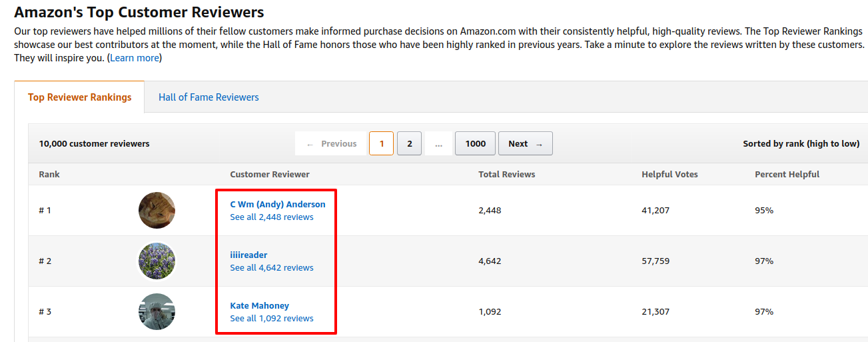Switch to Hall of Fame Reviewers tab
Image resolution: width=868 pixels, height=342 pixels.
(x=209, y=97)
